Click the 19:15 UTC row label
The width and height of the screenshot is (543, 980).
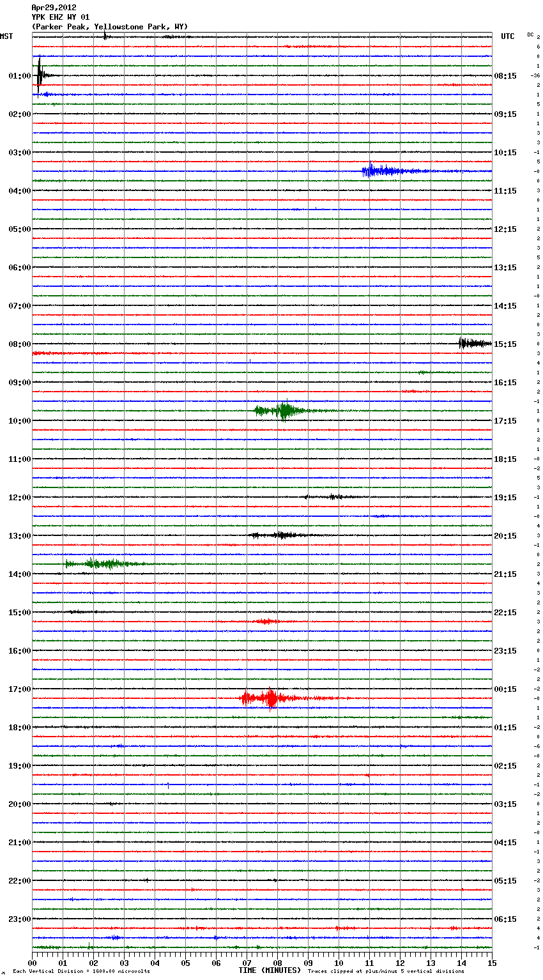tap(505, 498)
